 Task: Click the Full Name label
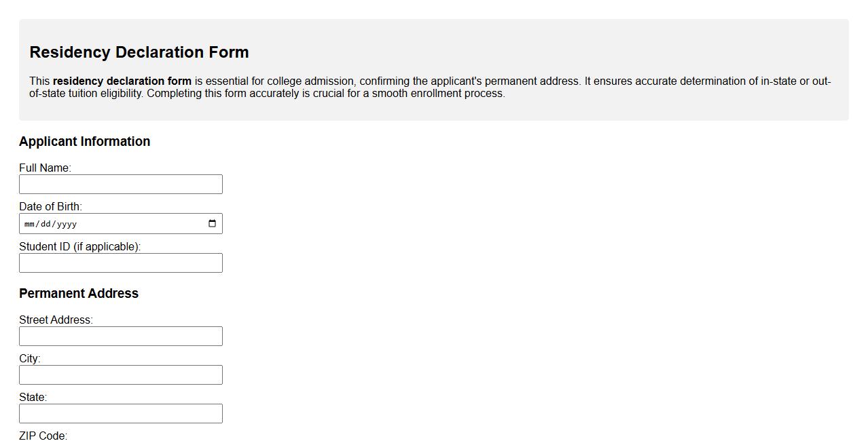(46, 168)
